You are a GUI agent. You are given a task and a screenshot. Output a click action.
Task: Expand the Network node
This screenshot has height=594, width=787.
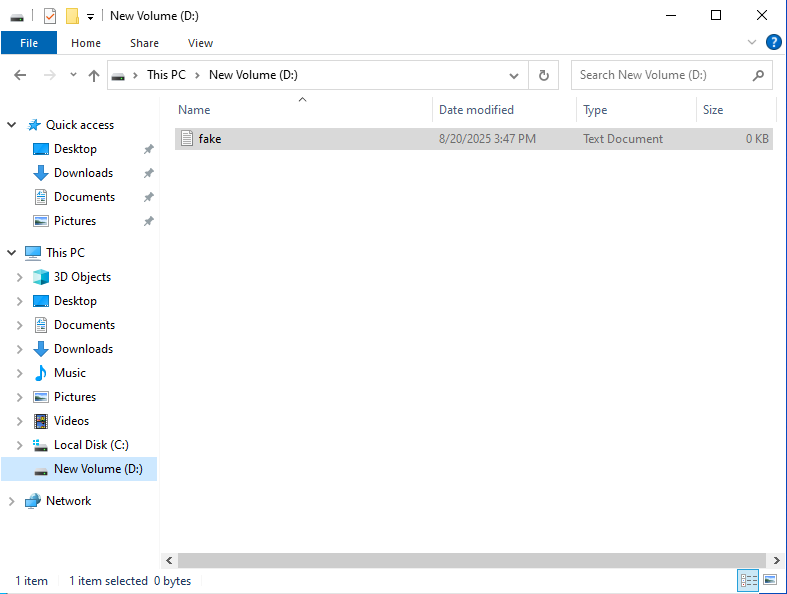(12, 501)
